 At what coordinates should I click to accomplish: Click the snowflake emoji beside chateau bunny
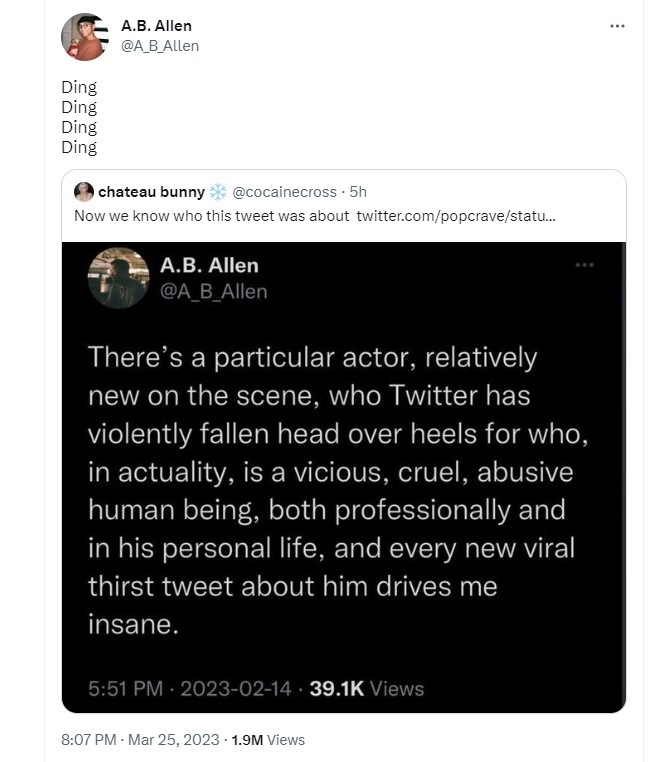218,192
